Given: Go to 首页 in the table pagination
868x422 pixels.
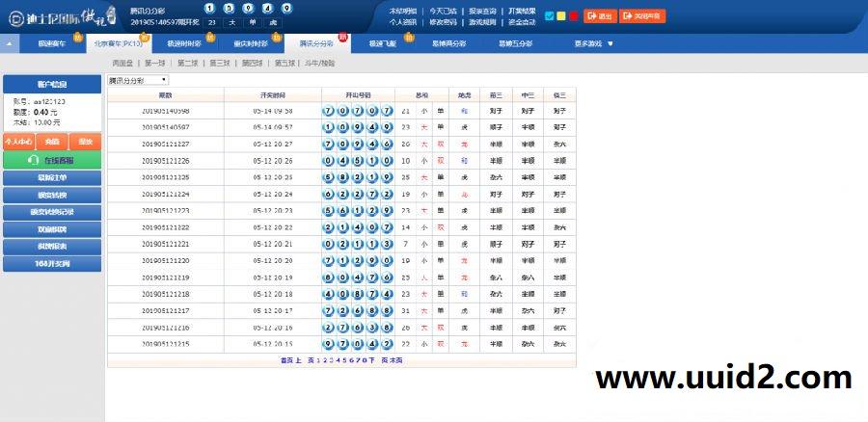Looking at the screenshot, I should (286, 360).
